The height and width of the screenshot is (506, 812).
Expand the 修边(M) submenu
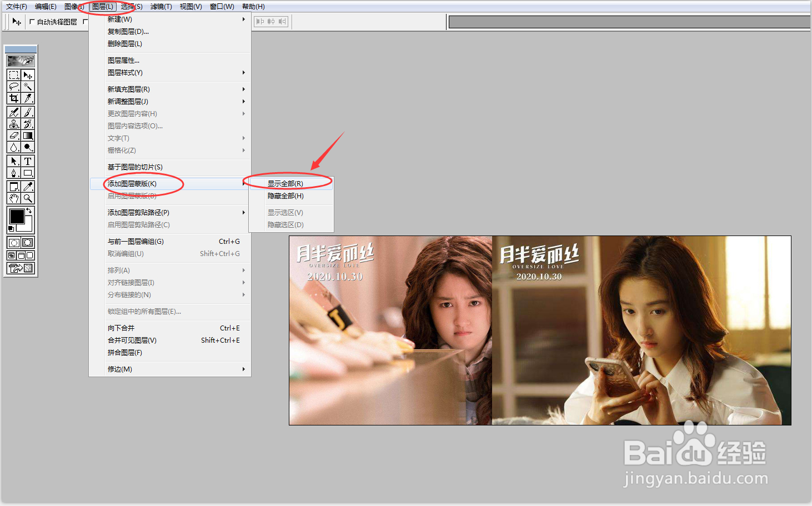pos(170,369)
